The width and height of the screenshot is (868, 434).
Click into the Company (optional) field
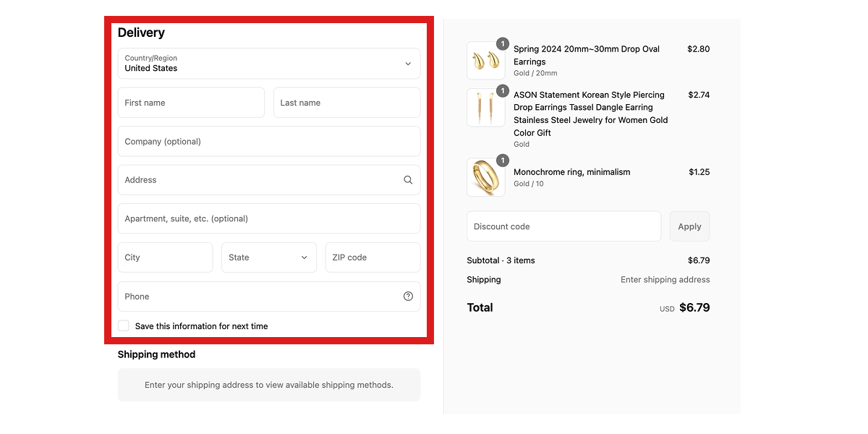click(x=268, y=142)
